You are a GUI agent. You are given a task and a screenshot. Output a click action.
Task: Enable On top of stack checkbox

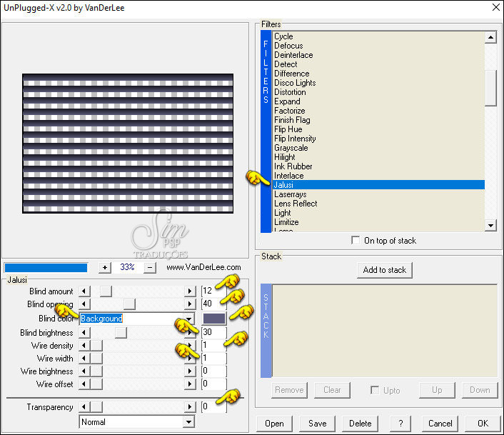click(x=356, y=241)
